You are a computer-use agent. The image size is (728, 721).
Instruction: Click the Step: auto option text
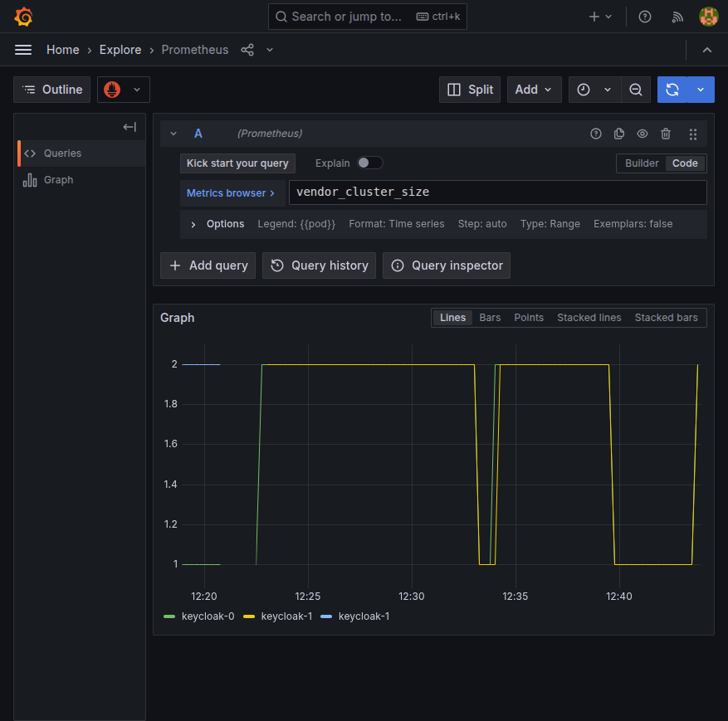482,224
